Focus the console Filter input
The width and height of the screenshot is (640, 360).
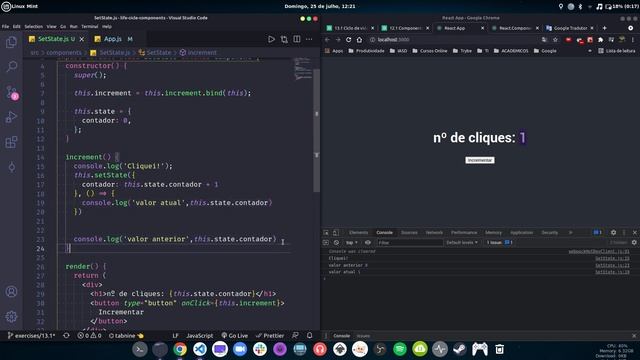409,242
